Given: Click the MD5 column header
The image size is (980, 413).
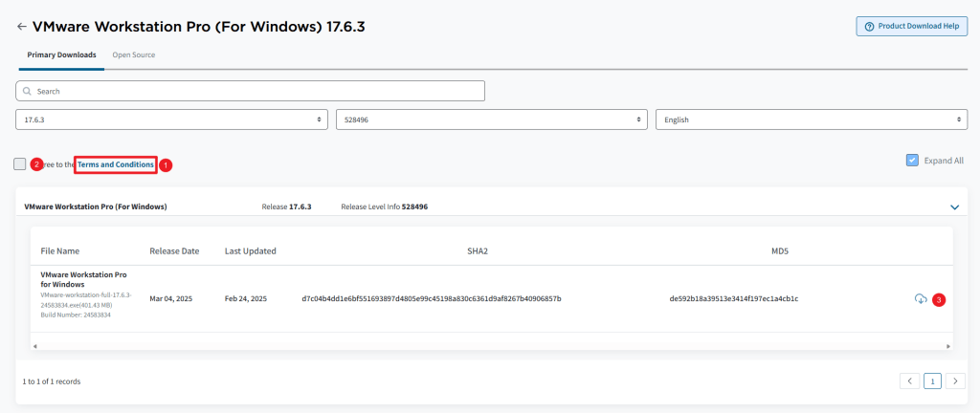Looking at the screenshot, I should (781, 250).
